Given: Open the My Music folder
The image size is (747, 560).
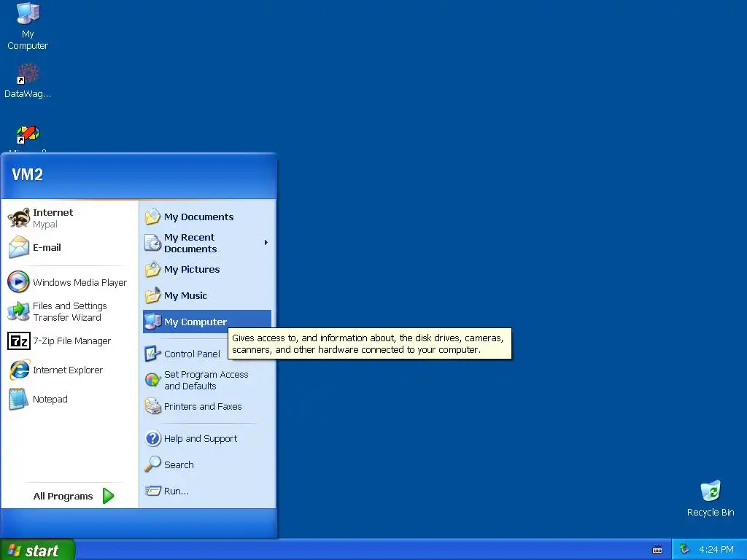Looking at the screenshot, I should [206, 296].
